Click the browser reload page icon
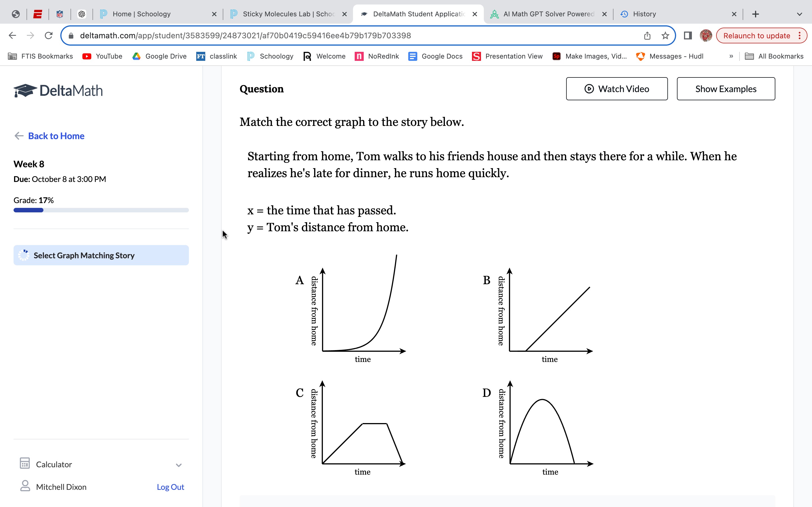Screen dimensions: 812x507 pyautogui.click(x=49, y=35)
